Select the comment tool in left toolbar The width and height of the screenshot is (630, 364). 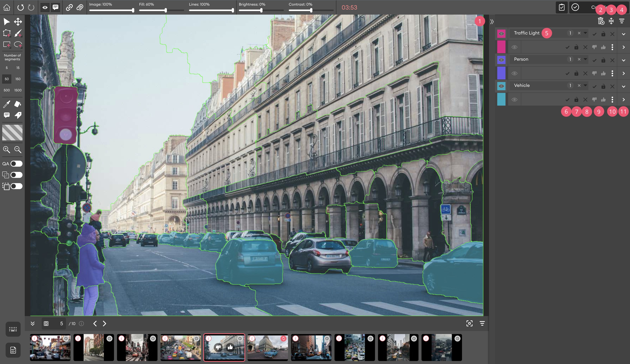pyautogui.click(x=7, y=115)
